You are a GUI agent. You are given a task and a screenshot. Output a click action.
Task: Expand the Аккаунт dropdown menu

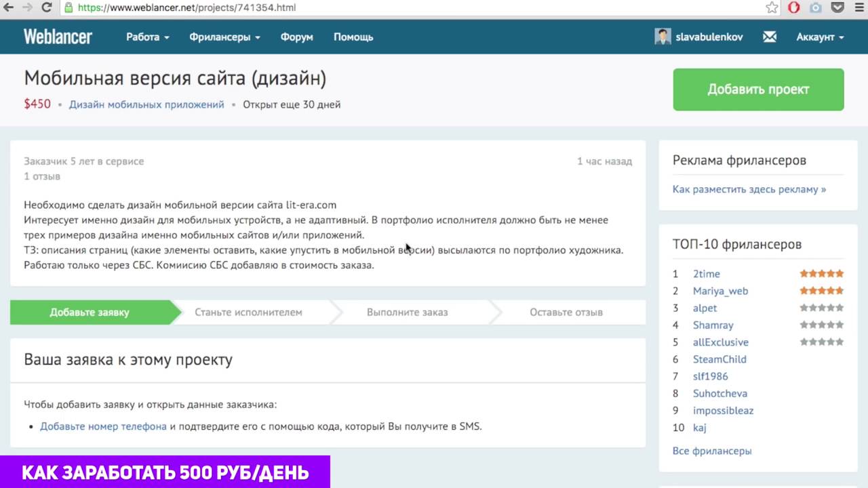coord(820,37)
